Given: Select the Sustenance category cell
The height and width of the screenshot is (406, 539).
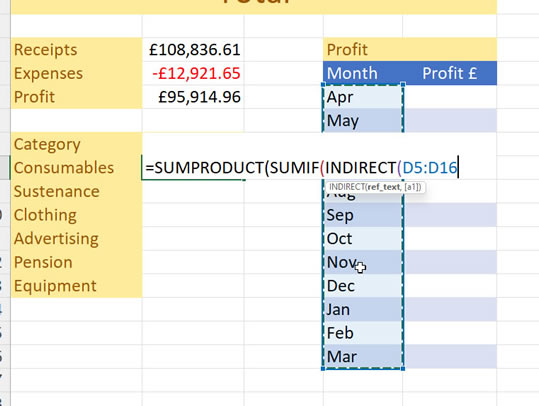Looking at the screenshot, I should (76, 191).
